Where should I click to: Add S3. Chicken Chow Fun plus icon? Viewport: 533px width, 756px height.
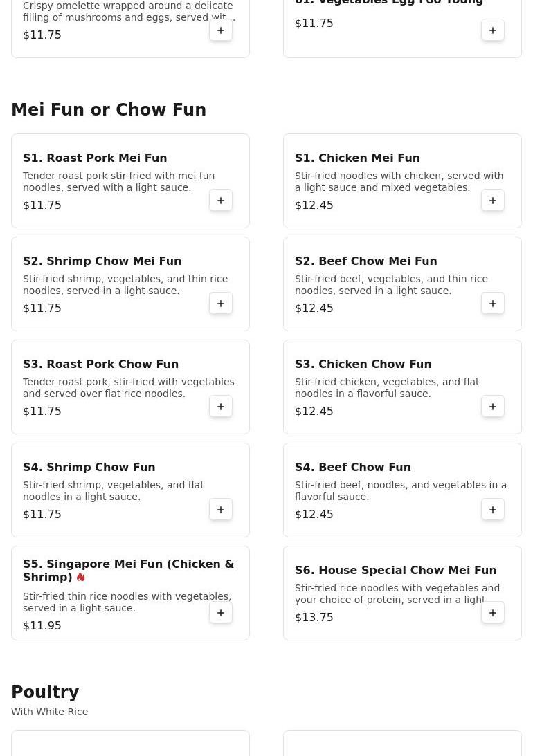pyautogui.click(x=492, y=407)
